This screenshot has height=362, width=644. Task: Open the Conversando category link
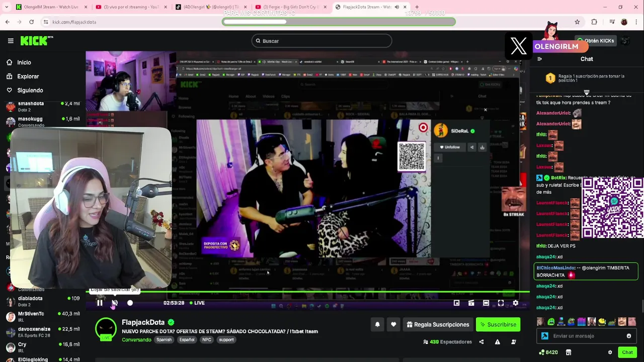pos(136,339)
